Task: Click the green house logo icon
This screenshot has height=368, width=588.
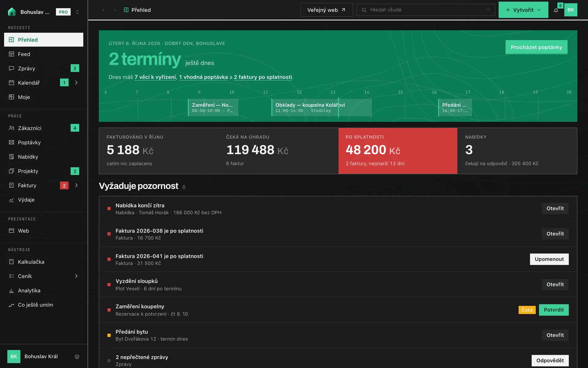Action: point(12,12)
